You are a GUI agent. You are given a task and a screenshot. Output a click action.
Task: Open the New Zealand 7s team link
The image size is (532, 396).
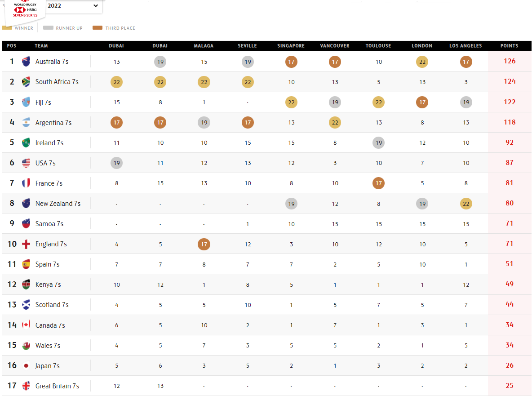click(58, 204)
